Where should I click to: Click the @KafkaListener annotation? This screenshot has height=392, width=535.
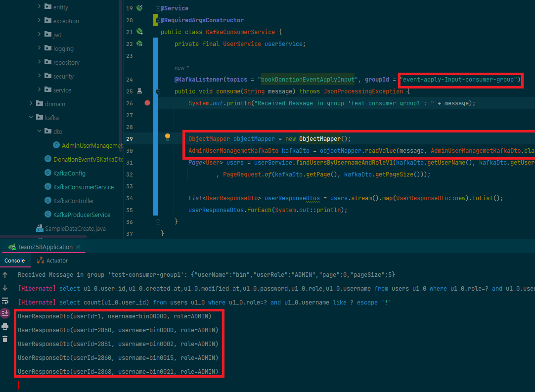(x=199, y=80)
